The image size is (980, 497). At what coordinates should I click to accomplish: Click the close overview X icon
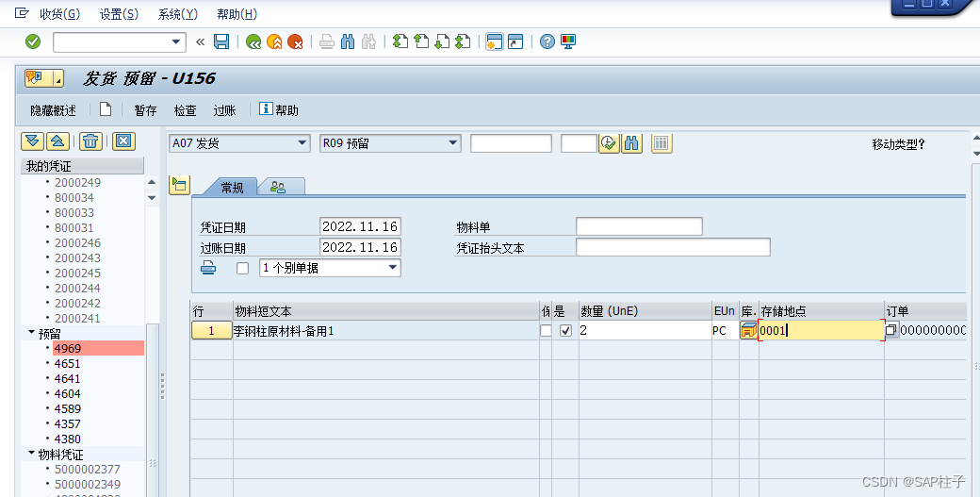123,141
